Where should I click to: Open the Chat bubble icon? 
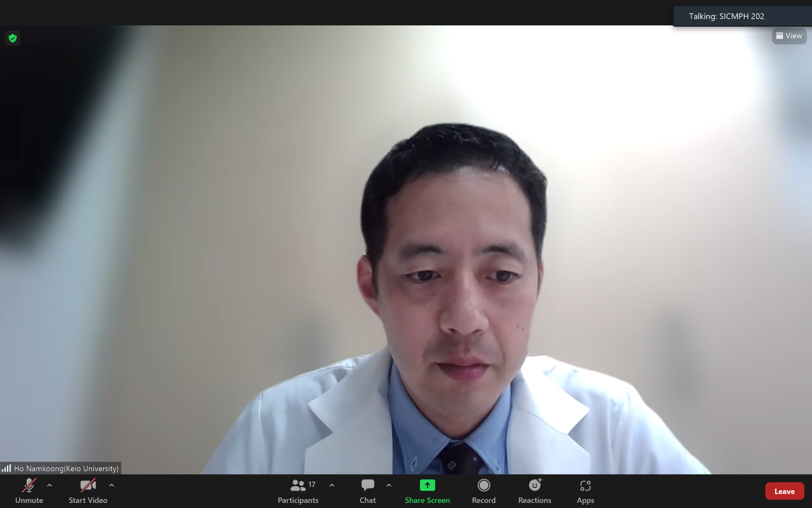click(368, 485)
